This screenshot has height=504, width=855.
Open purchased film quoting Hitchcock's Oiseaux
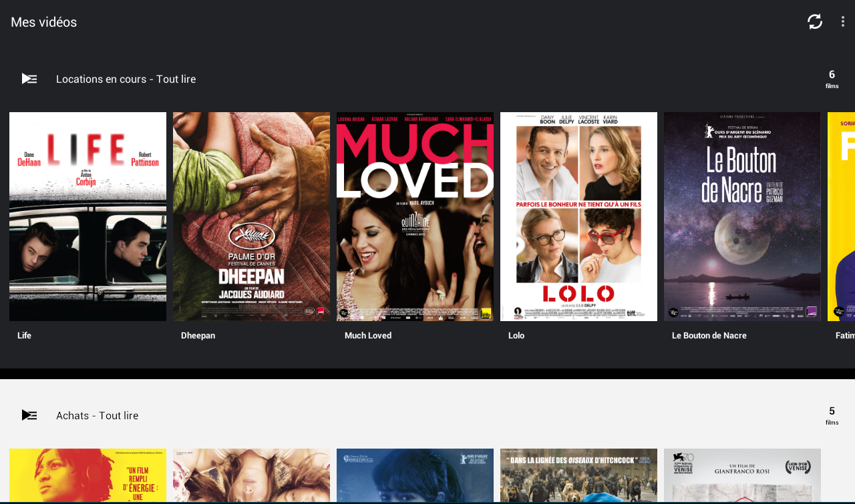tap(578, 475)
